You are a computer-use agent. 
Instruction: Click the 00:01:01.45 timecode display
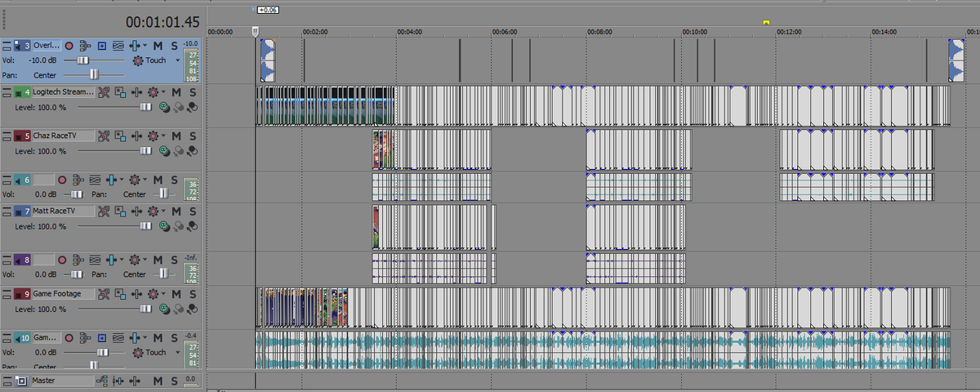point(163,21)
